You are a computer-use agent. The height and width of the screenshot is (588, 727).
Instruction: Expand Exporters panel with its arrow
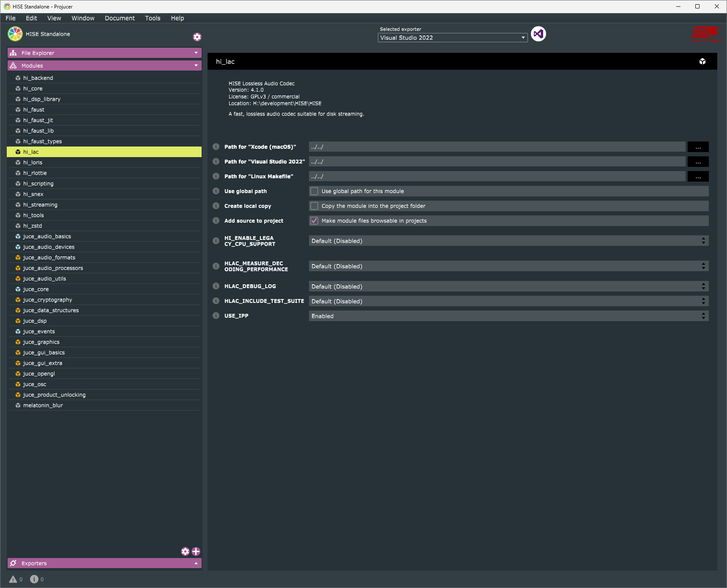[196, 563]
